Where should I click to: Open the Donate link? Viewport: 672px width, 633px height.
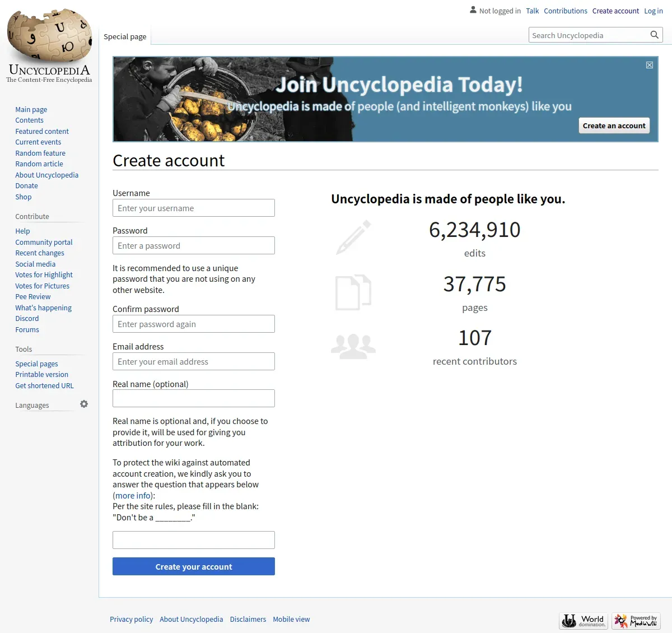coord(27,185)
